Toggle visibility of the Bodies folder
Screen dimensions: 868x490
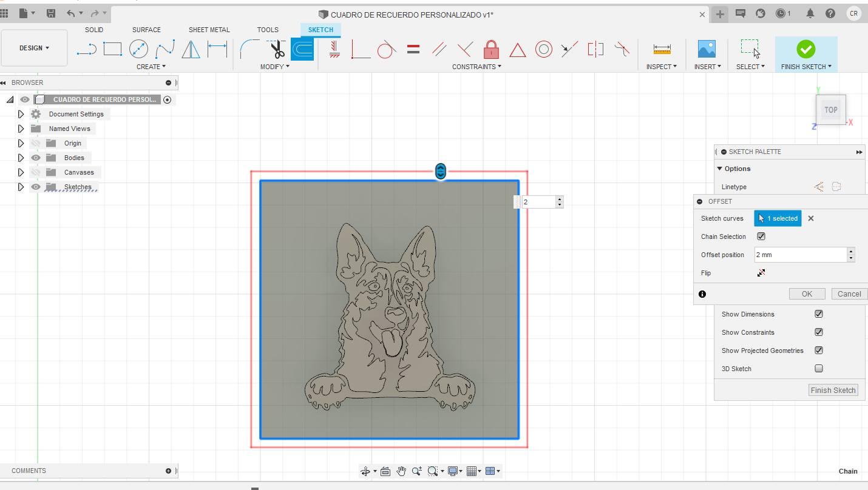click(x=36, y=158)
